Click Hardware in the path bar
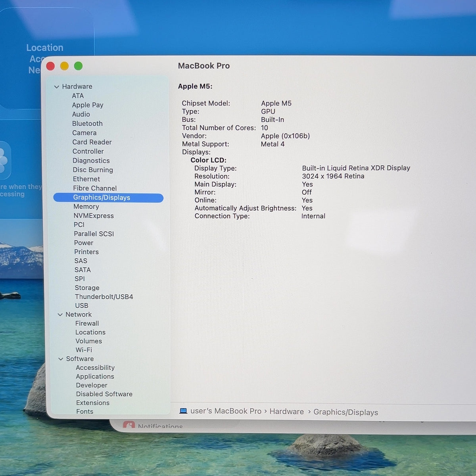Image resolution: width=476 pixels, height=476 pixels. (286, 411)
